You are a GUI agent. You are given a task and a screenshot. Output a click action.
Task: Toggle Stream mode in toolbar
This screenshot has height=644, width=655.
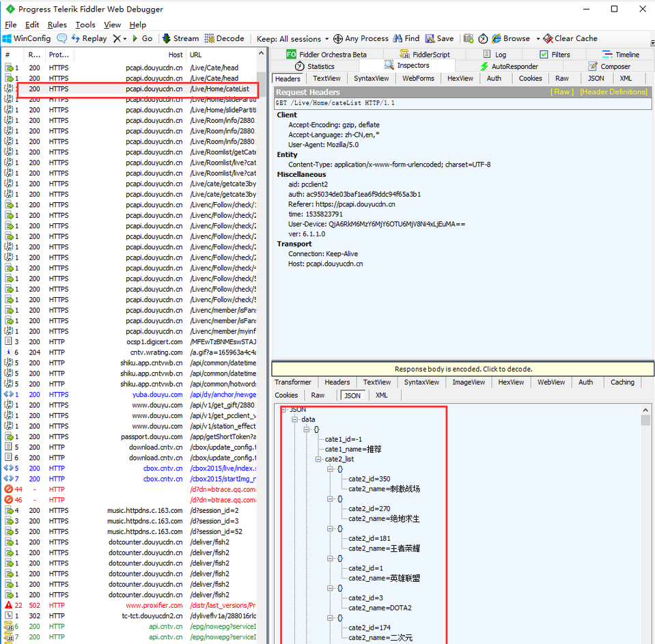[180, 38]
